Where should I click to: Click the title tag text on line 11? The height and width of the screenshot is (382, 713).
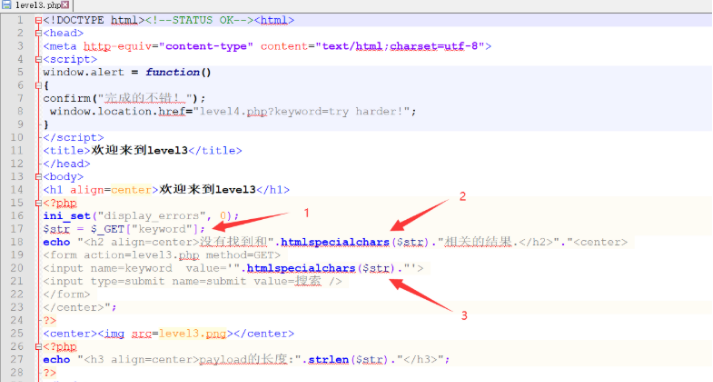[x=139, y=151]
